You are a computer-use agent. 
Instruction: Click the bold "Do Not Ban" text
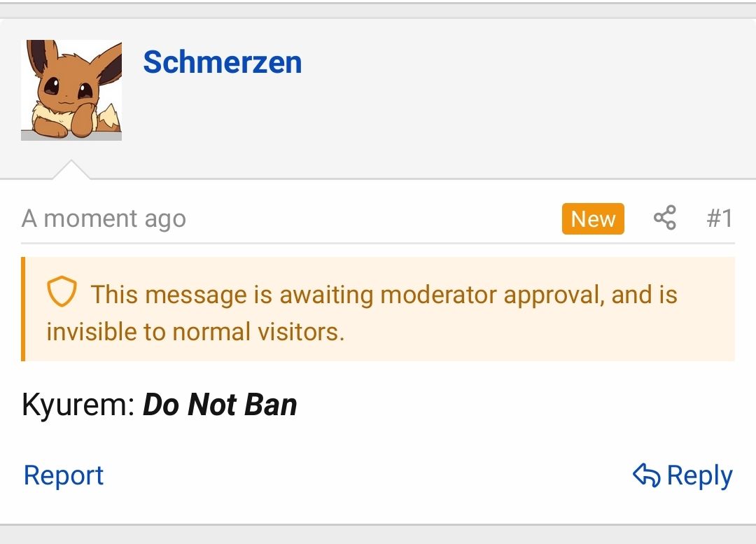click(x=220, y=405)
